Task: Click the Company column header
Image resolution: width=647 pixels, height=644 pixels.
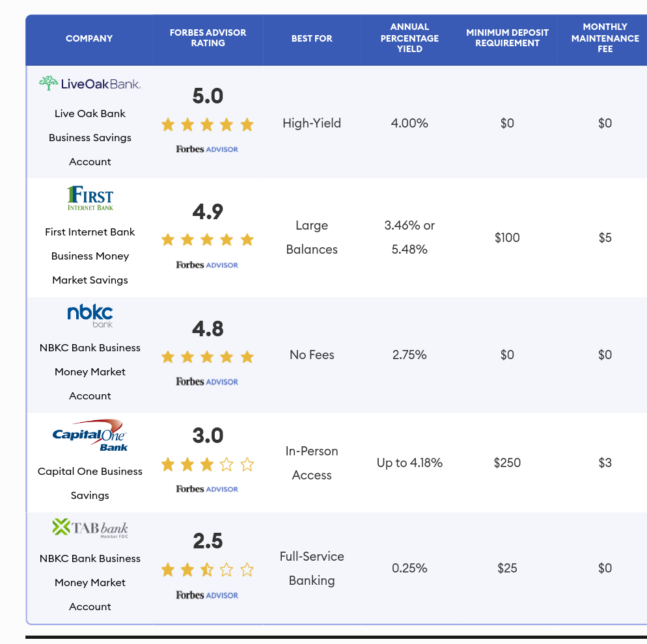Action: (x=89, y=38)
